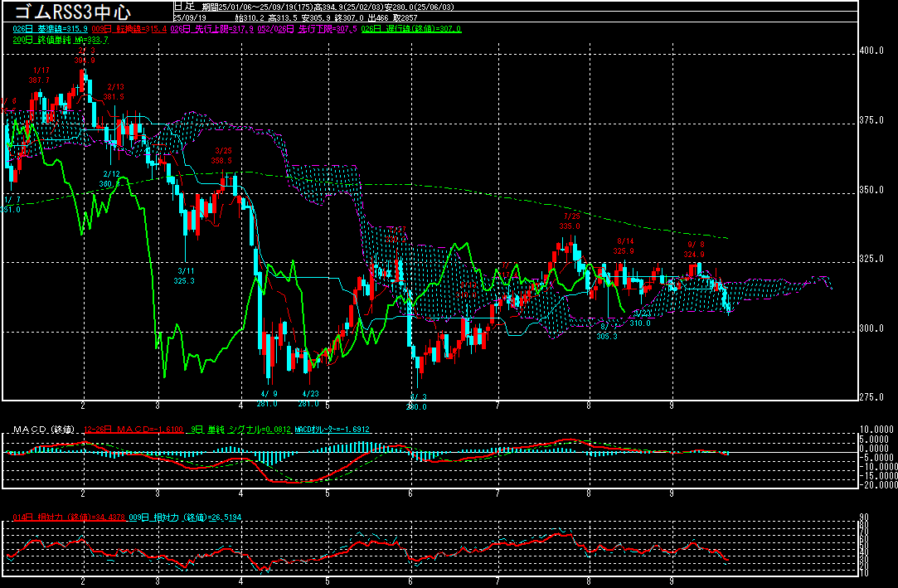Click the 2/13 peak label 381.5
Screen dimensions: 898x588
[114, 91]
